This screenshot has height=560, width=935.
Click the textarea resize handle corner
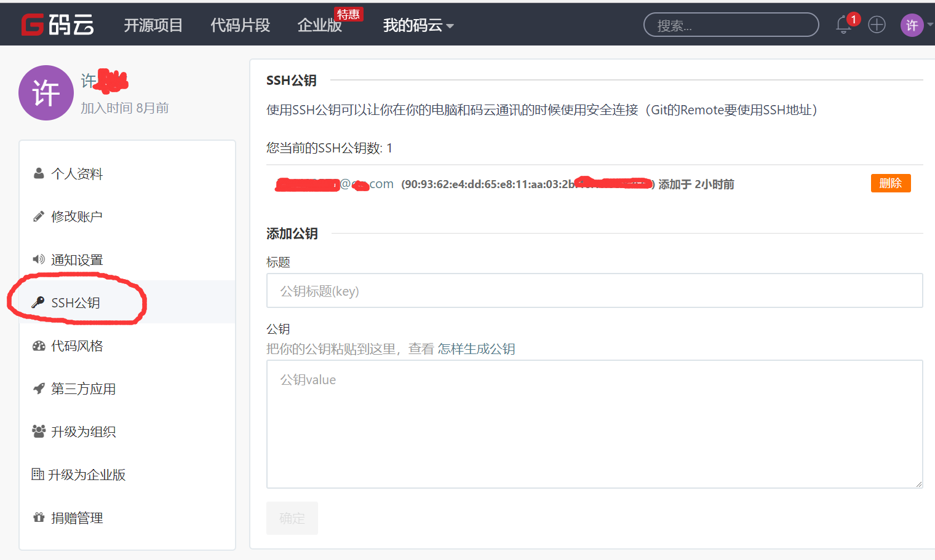point(919,484)
